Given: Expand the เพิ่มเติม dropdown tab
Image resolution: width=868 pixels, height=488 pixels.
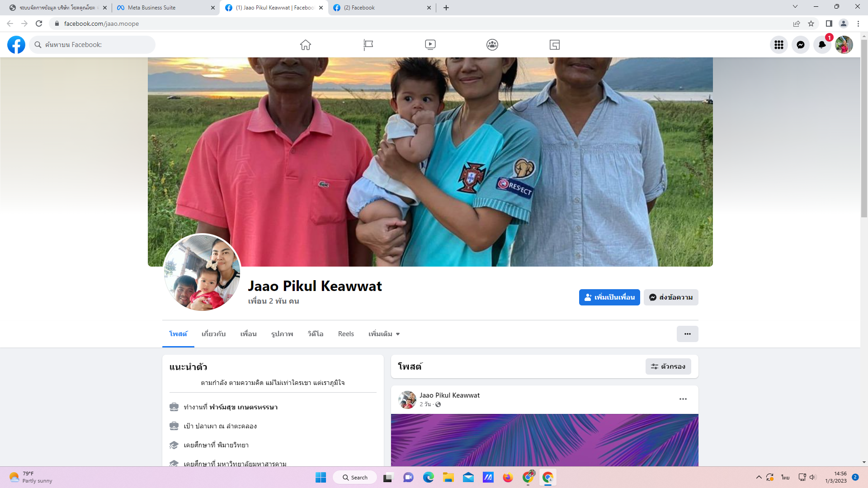Looking at the screenshot, I should tap(384, 334).
